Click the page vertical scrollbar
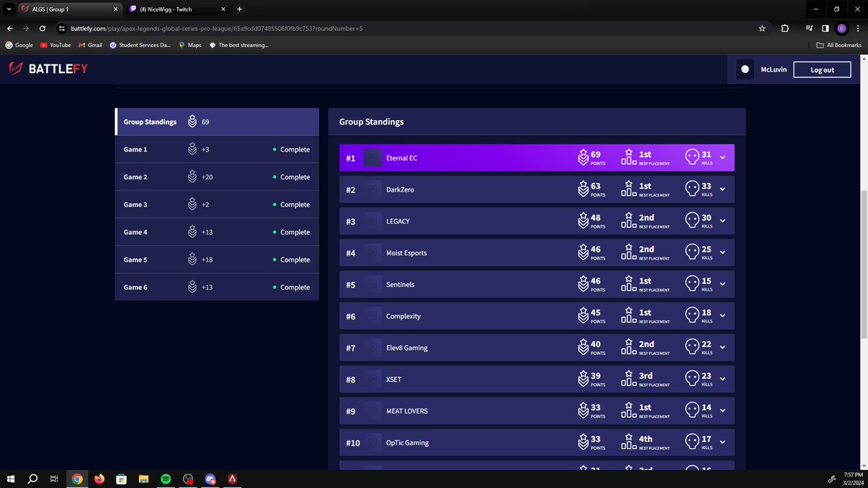This screenshot has width=868, height=488. (x=864, y=264)
